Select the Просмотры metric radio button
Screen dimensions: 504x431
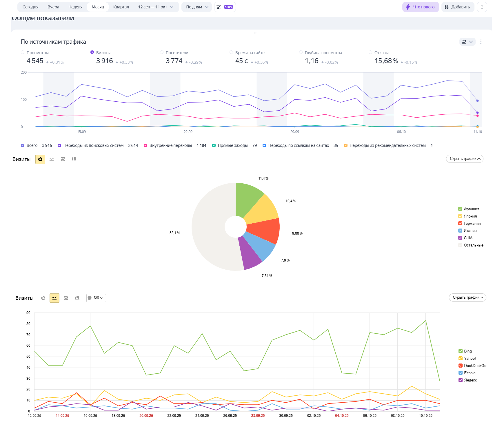coord(23,52)
